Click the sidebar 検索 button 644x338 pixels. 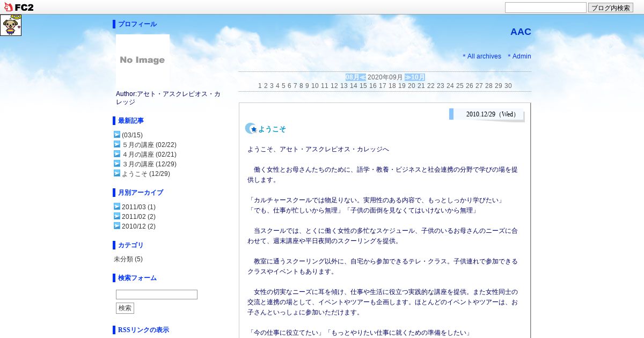(x=125, y=308)
